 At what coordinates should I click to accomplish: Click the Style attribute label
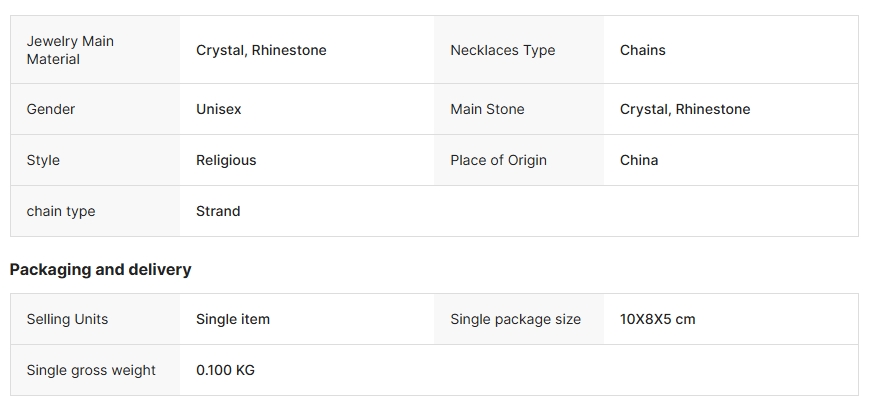(43, 160)
